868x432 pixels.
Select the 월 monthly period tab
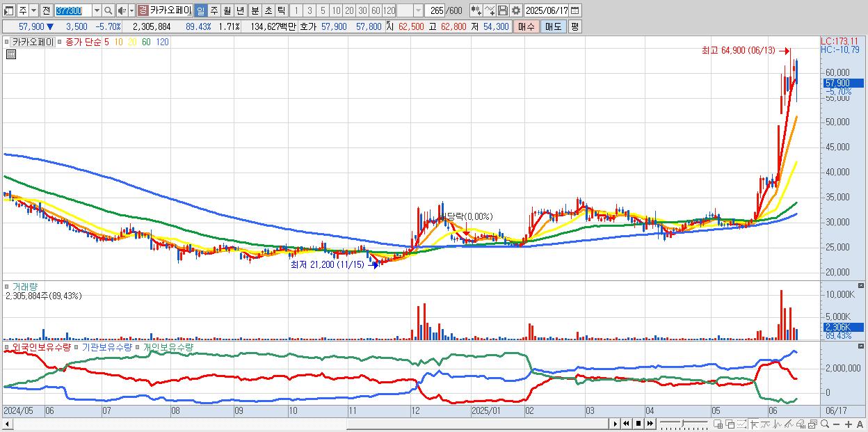(227, 10)
